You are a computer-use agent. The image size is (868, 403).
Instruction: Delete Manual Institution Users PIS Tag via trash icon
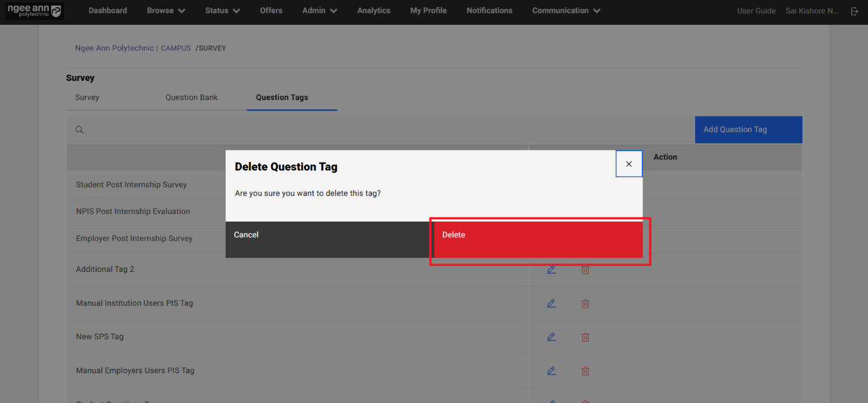pyautogui.click(x=585, y=303)
